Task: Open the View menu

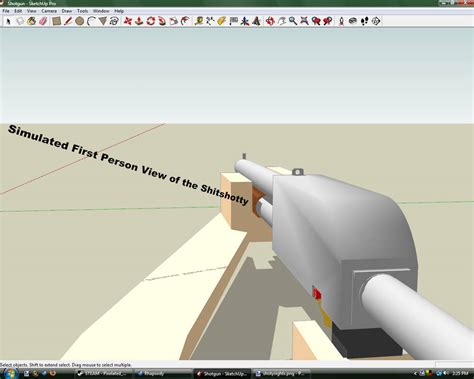Action: pos(31,11)
